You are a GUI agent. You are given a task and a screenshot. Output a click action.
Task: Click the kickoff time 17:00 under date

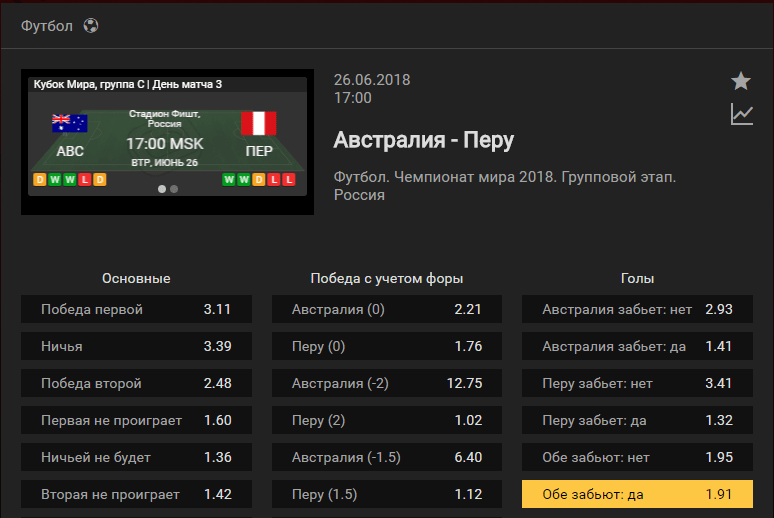352,98
